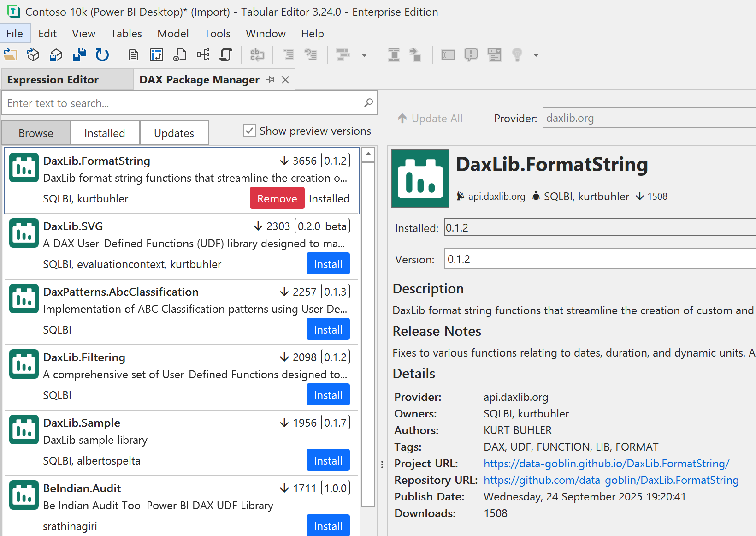The width and height of the screenshot is (756, 536).
Task: Remove the DaxLib.FormatString package
Action: click(x=277, y=198)
